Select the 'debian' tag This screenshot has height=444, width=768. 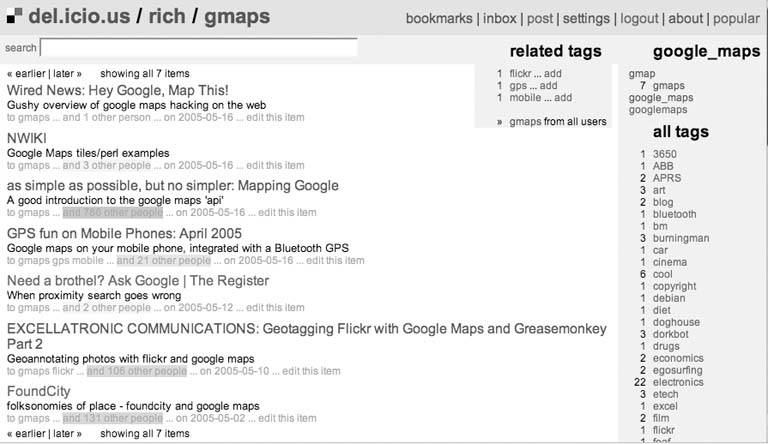coord(669,298)
